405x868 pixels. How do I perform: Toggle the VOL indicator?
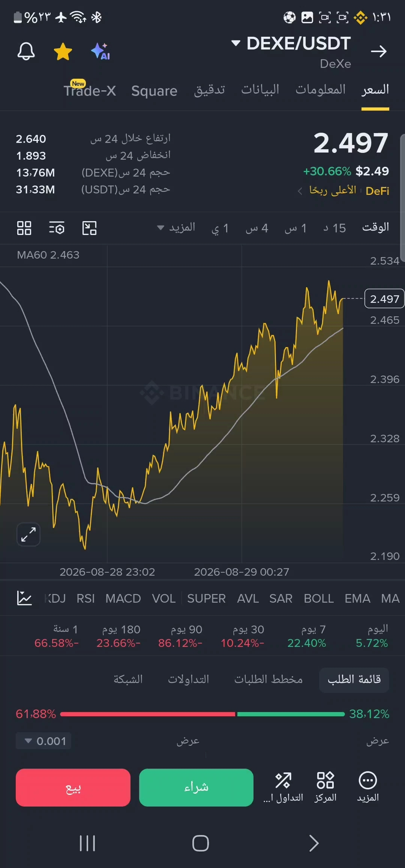click(163, 599)
